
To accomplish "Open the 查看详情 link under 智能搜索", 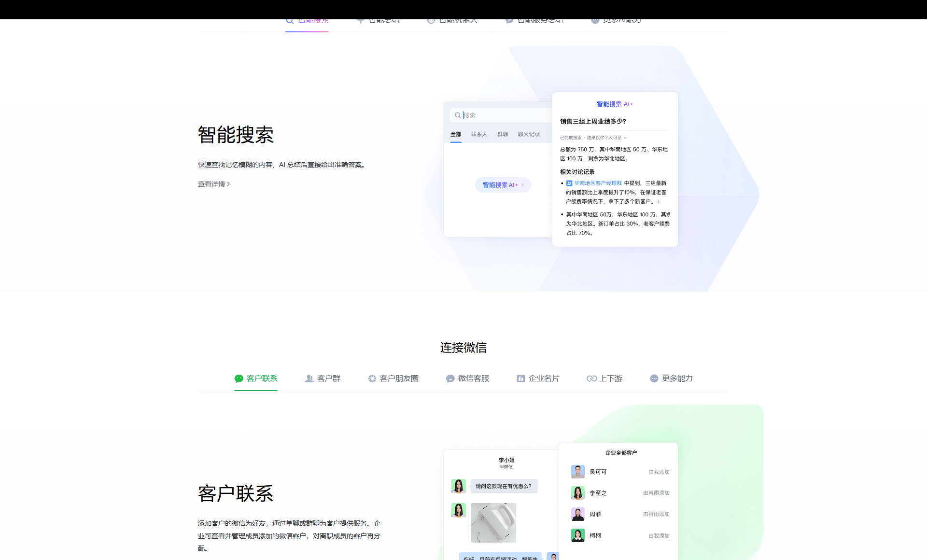I will coord(214,184).
